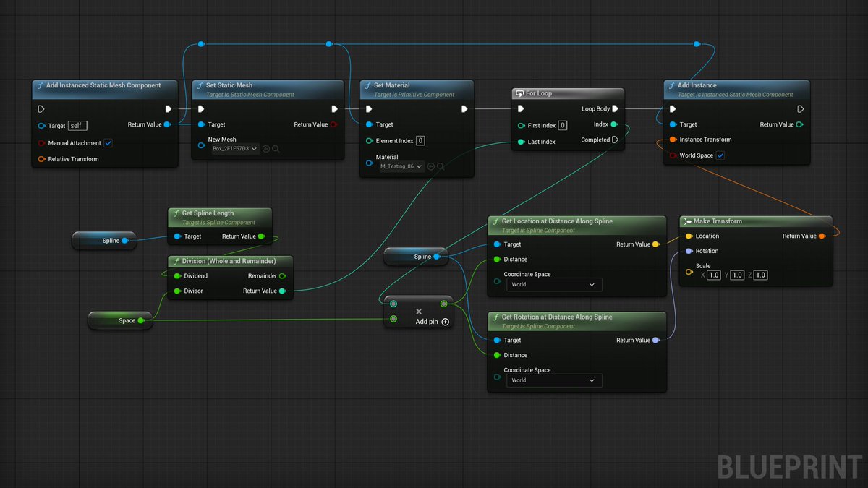Select the Set Material node header
Image resolution: width=868 pixels, height=488 pixels.
coord(417,90)
